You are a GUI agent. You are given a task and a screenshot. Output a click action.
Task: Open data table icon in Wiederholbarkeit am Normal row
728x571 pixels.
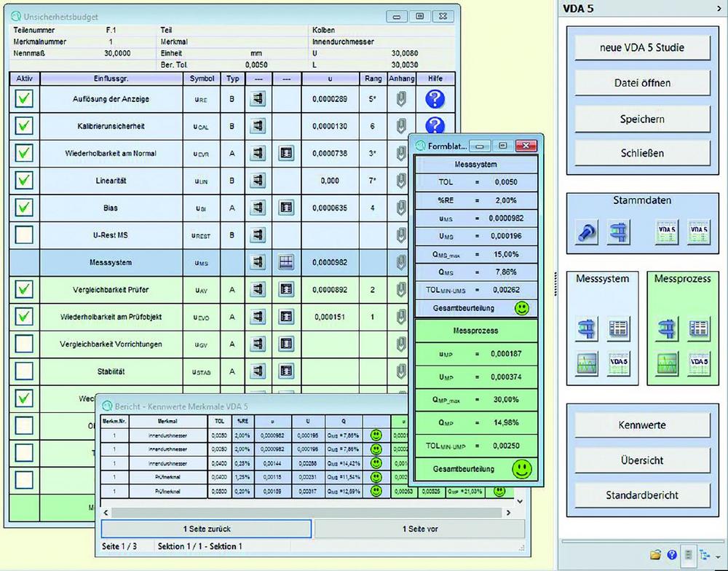click(286, 153)
